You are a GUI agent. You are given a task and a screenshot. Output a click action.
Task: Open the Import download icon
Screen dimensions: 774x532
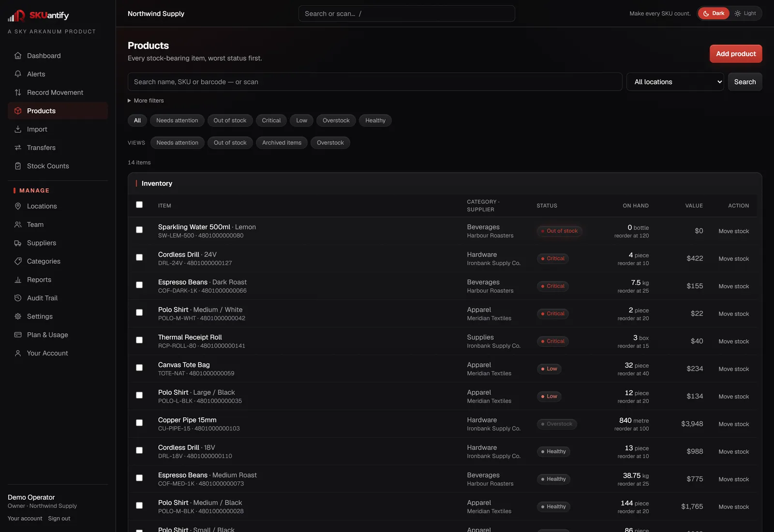coord(18,129)
